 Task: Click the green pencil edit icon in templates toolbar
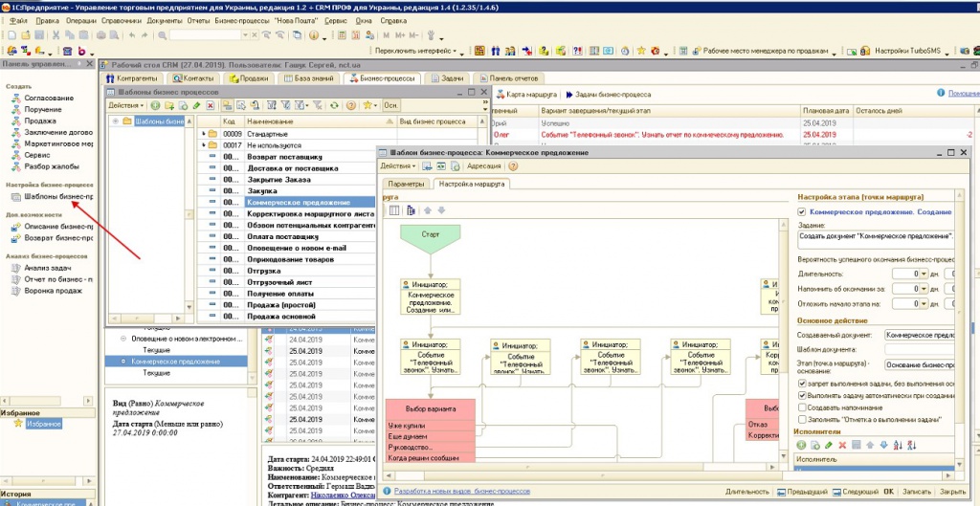(196, 105)
